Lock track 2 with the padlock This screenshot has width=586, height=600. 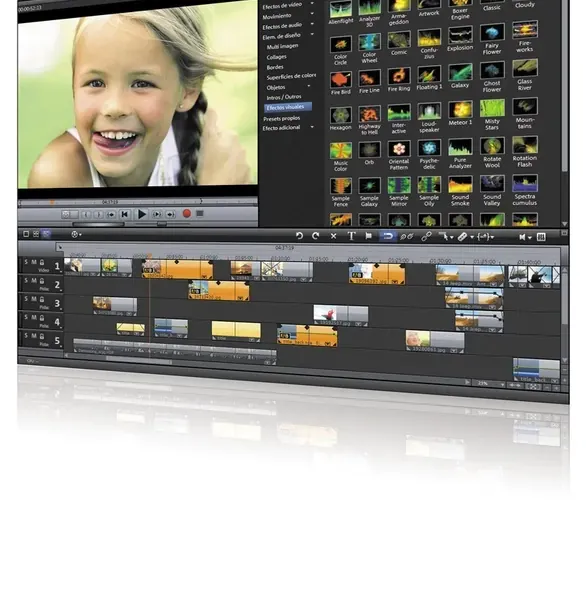[x=42, y=280]
